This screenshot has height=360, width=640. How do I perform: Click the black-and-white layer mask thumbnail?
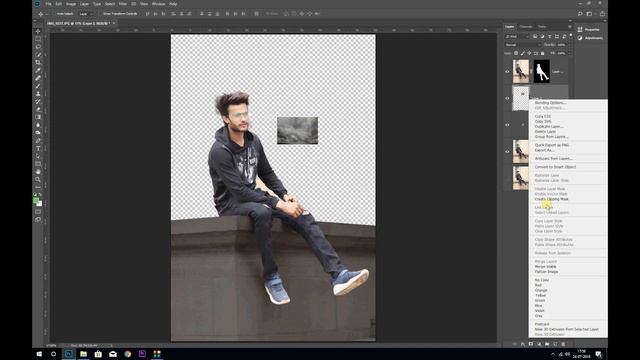tap(542, 71)
